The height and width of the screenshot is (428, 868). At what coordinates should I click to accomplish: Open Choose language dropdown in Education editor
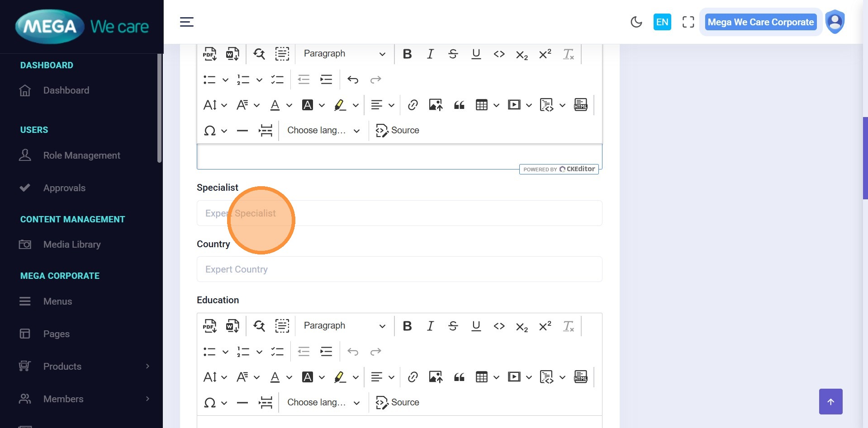pyautogui.click(x=323, y=403)
